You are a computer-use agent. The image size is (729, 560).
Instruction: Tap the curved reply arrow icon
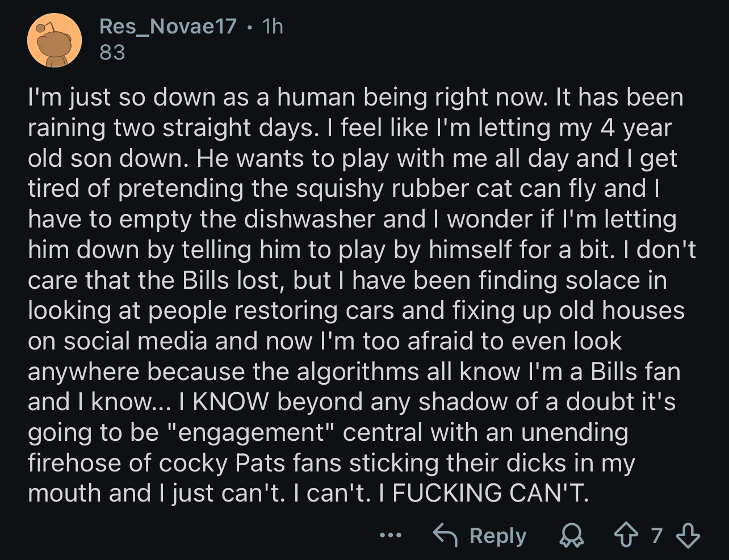pos(446,535)
